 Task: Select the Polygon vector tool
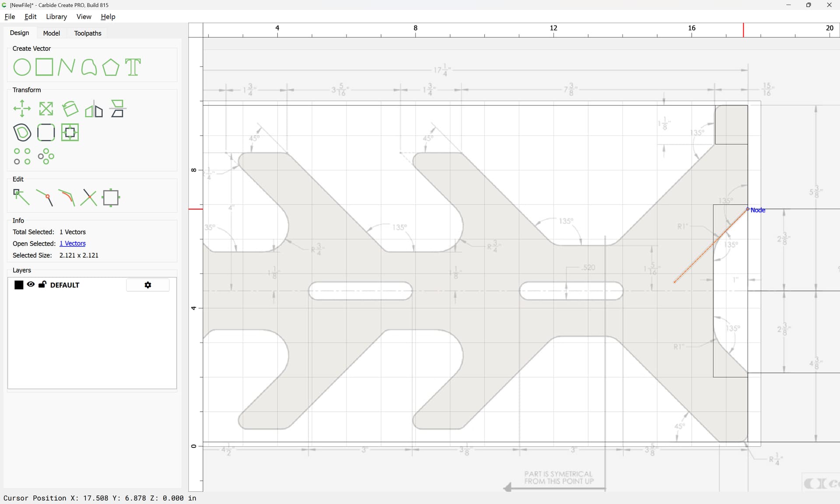[x=111, y=67]
